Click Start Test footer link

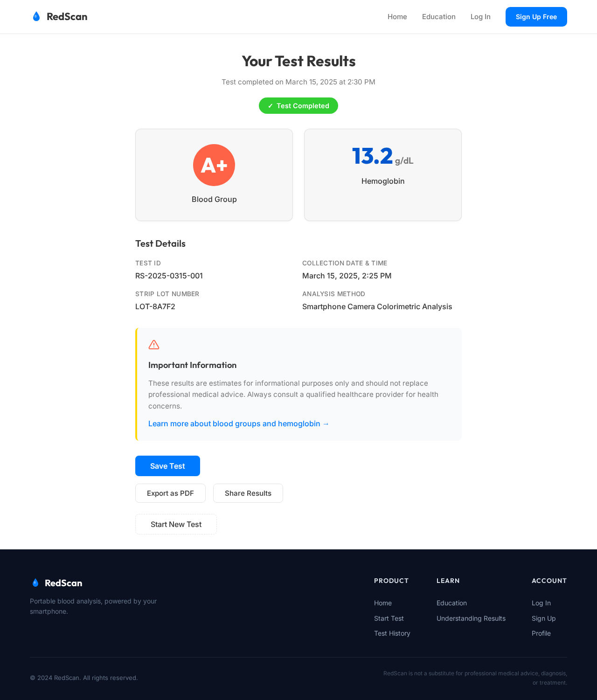pos(389,618)
